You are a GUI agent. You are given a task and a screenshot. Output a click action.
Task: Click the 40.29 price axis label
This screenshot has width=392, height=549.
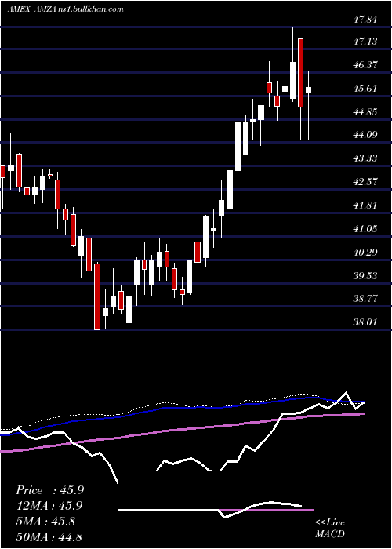click(x=365, y=252)
